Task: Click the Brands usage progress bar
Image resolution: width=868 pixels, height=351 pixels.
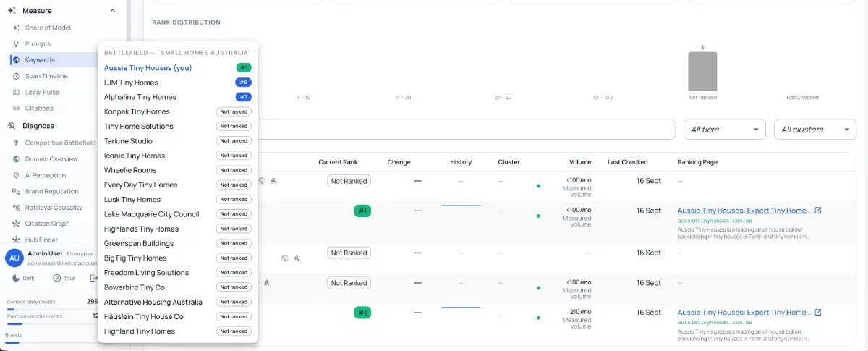Action: coord(51,342)
